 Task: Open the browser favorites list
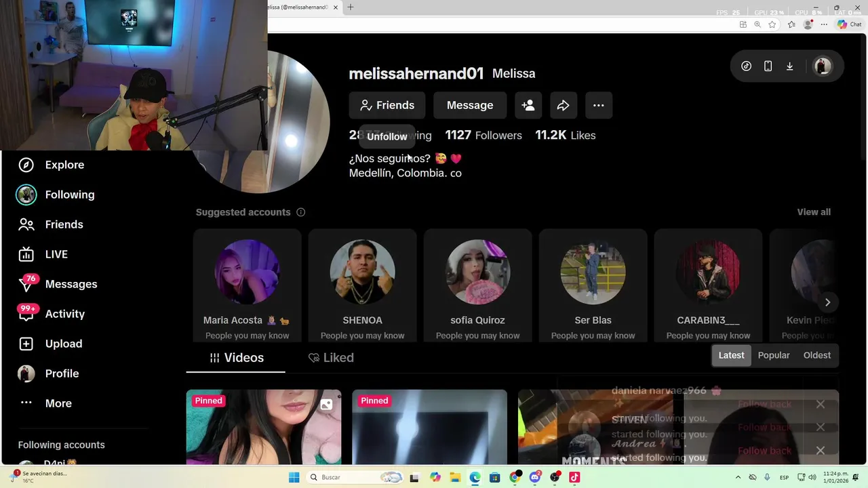(x=791, y=24)
